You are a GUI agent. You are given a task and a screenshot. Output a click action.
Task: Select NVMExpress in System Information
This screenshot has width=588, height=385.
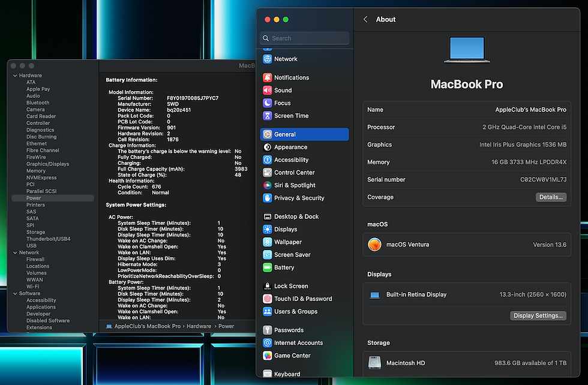click(41, 178)
